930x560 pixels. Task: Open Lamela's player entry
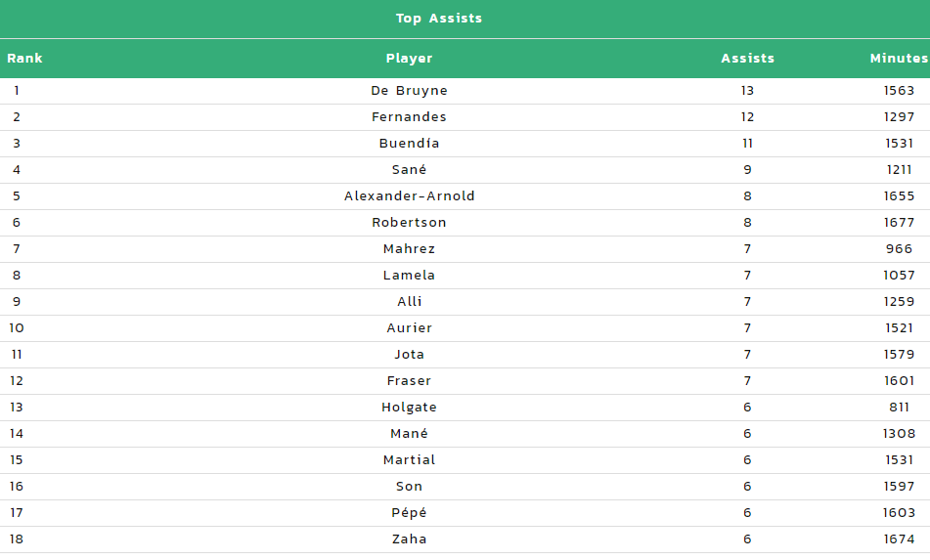tap(409, 275)
